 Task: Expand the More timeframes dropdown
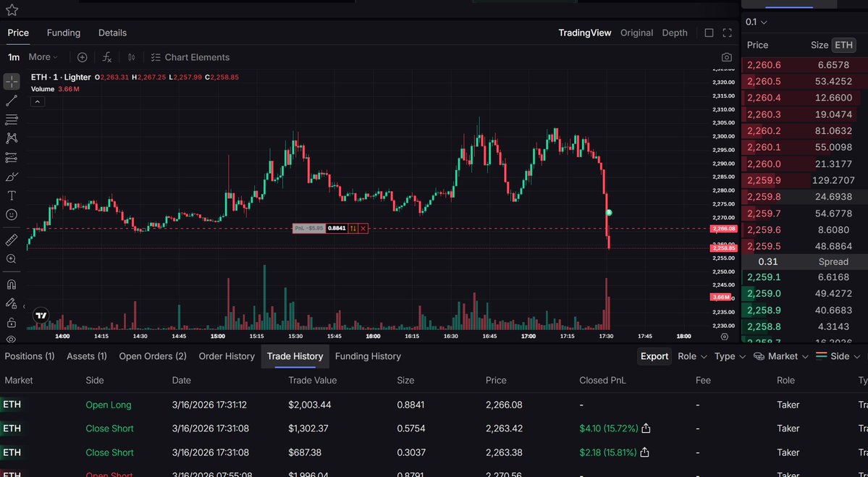coord(43,57)
